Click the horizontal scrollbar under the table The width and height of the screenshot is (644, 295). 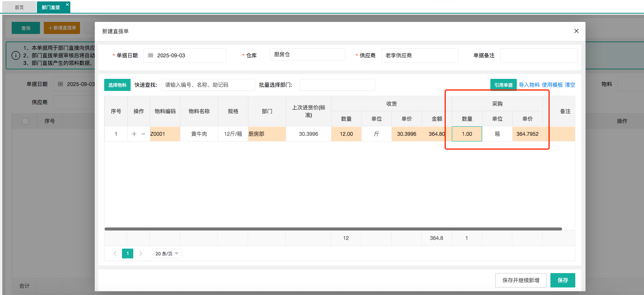(333, 229)
